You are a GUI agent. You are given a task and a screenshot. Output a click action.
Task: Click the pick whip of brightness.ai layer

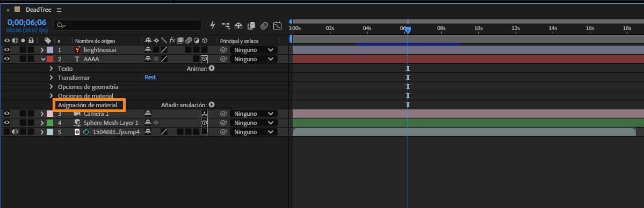(x=223, y=50)
